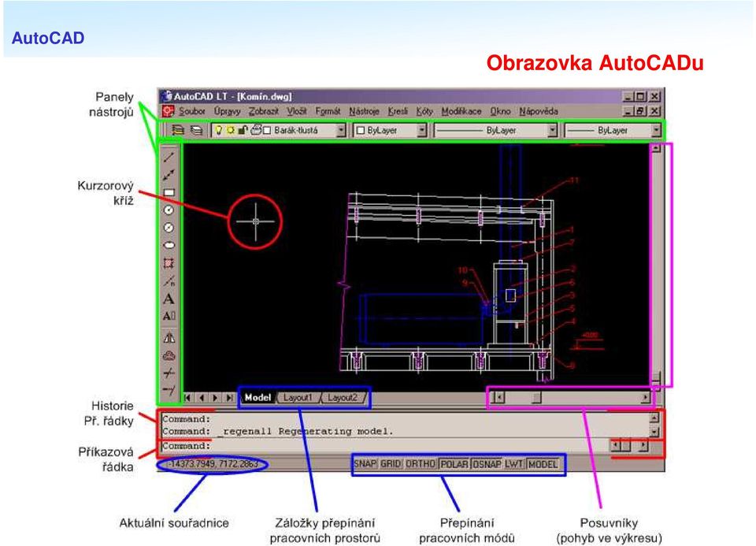Click the ByLayer color swatch box
The height and width of the screenshot is (546, 756).
(360, 131)
